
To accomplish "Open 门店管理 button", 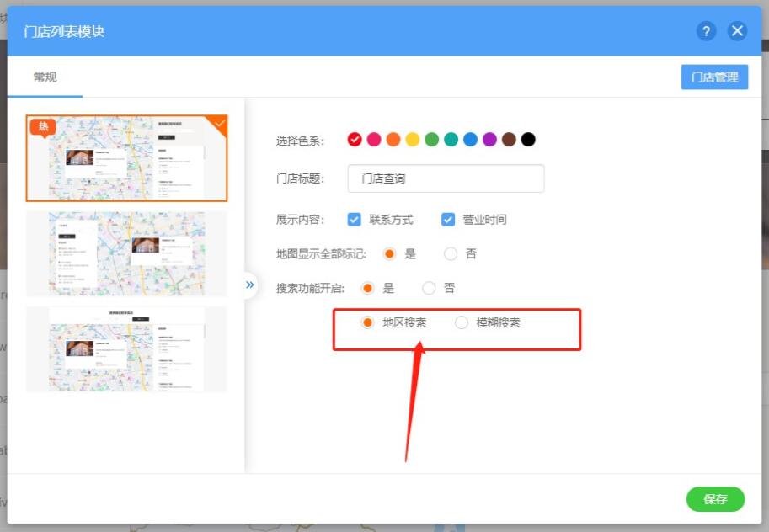I will [714, 77].
